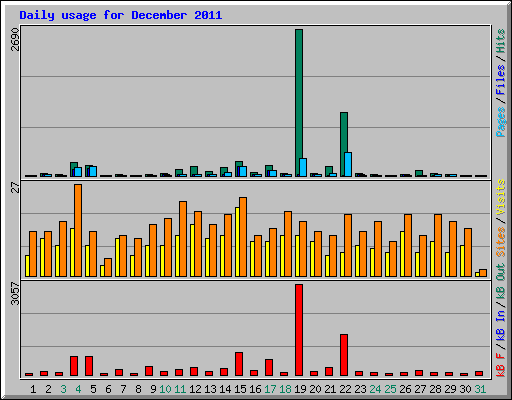
Task: Click the 'Daily usage for December 2011' title
Action: pos(121,15)
